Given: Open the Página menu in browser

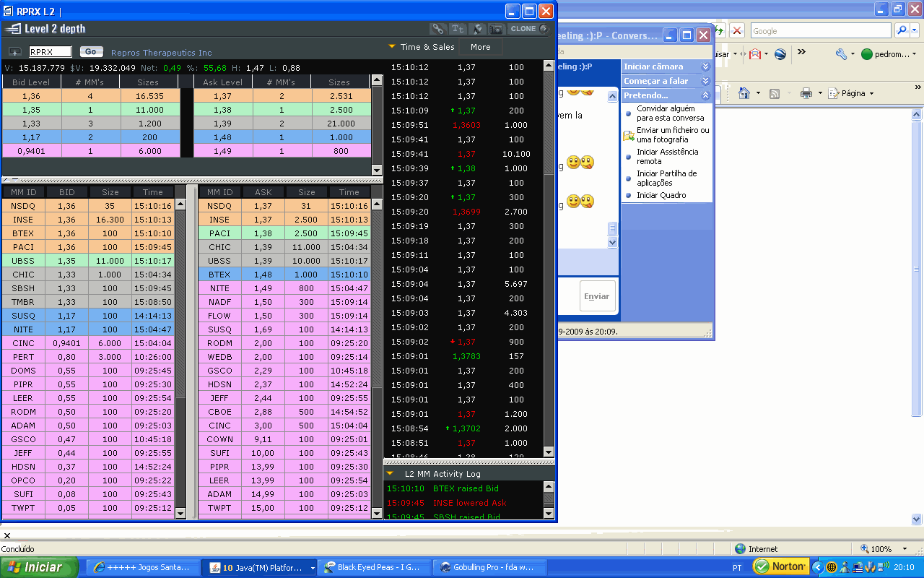Looking at the screenshot, I should [x=852, y=93].
